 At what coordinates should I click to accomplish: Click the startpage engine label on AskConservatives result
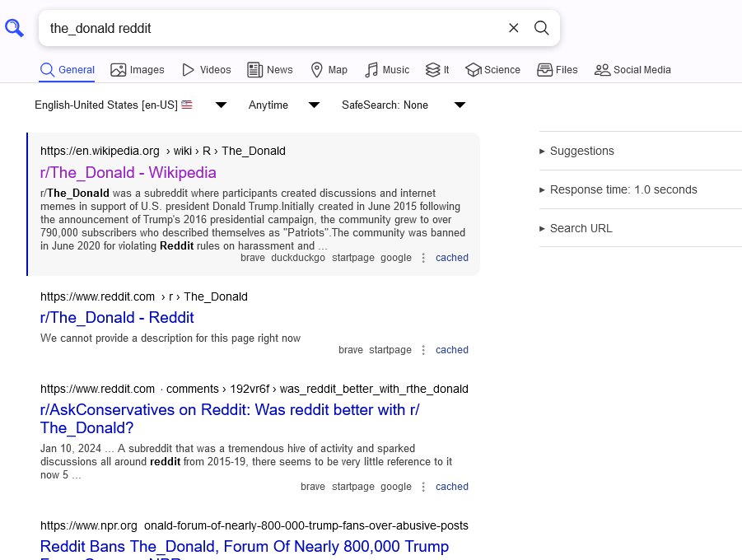[x=353, y=487]
